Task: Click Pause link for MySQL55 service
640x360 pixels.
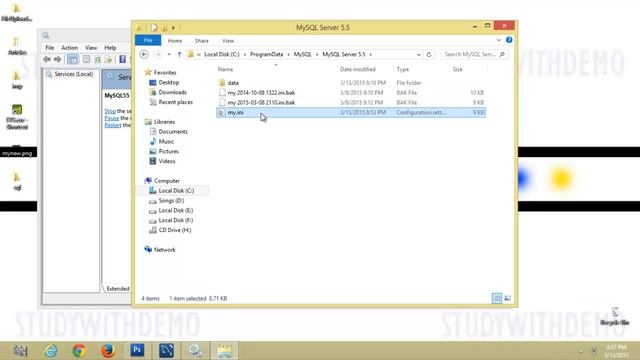Action: pos(112,118)
